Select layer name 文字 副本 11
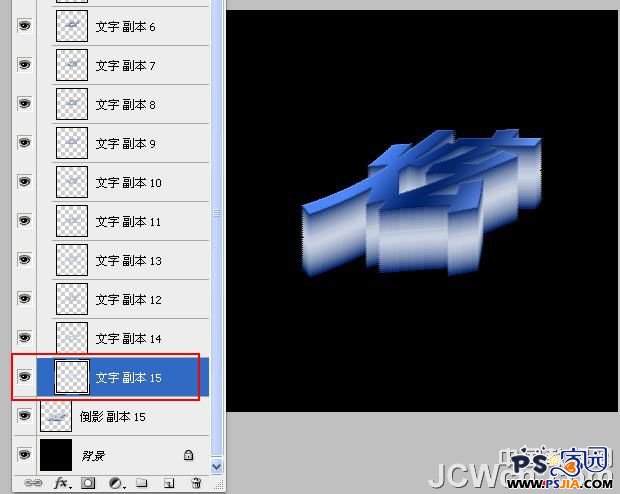 pos(129,221)
